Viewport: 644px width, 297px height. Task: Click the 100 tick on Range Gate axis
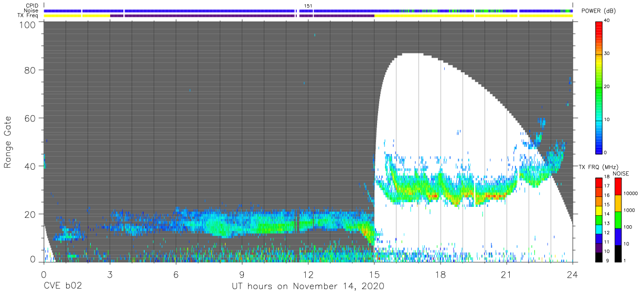(27, 25)
